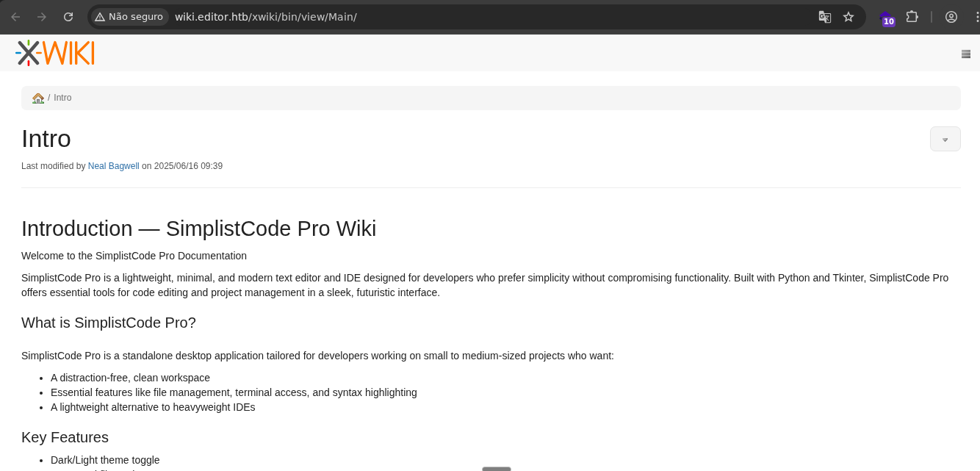Click the purple extension with badge 10
Viewport: 980px width, 471px height.
(887, 18)
